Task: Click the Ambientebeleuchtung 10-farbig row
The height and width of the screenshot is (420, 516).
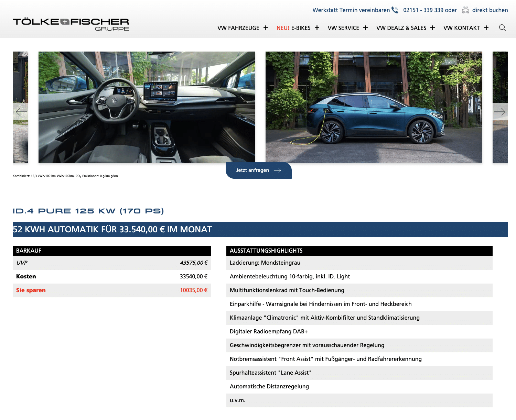Action: click(x=359, y=277)
